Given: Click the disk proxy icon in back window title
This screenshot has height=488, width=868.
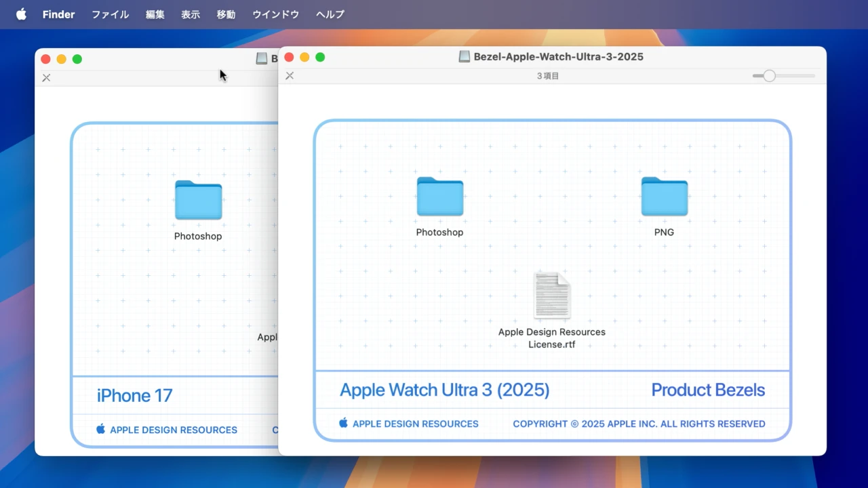Looking at the screenshot, I should click(262, 59).
